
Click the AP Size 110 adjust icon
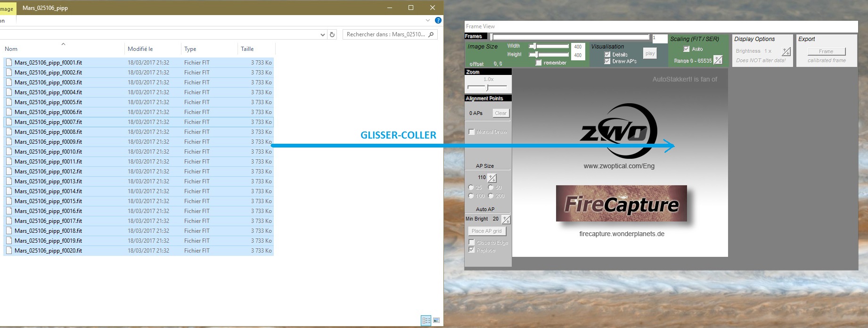492,178
